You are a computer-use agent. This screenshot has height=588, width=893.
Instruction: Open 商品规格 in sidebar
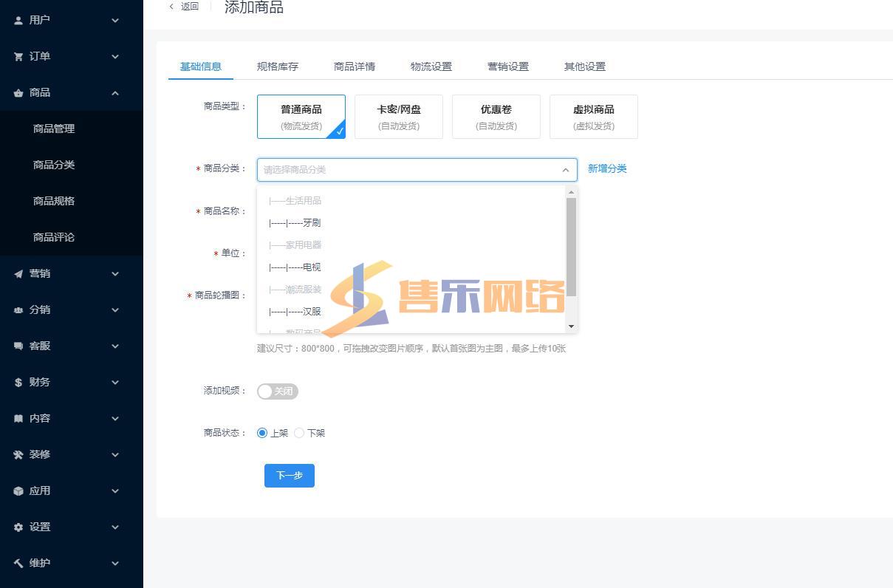(54, 201)
